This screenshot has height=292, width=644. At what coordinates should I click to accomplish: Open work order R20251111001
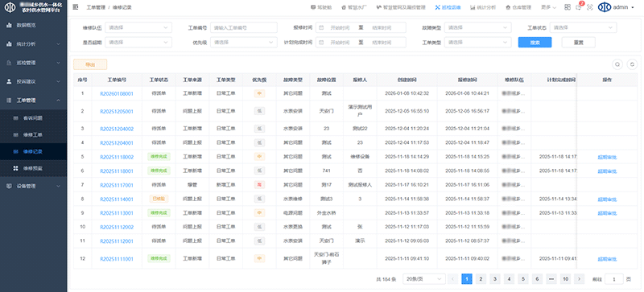(x=117, y=259)
